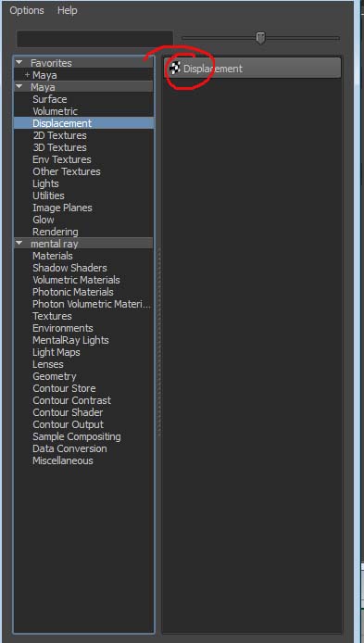Image resolution: width=364 pixels, height=643 pixels.
Task: Select the Miscellaneous category
Action: tap(63, 460)
